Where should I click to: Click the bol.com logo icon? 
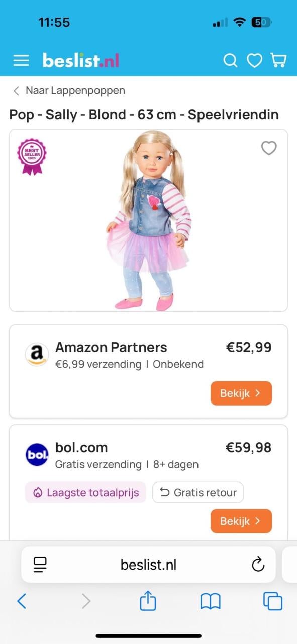[37, 455]
